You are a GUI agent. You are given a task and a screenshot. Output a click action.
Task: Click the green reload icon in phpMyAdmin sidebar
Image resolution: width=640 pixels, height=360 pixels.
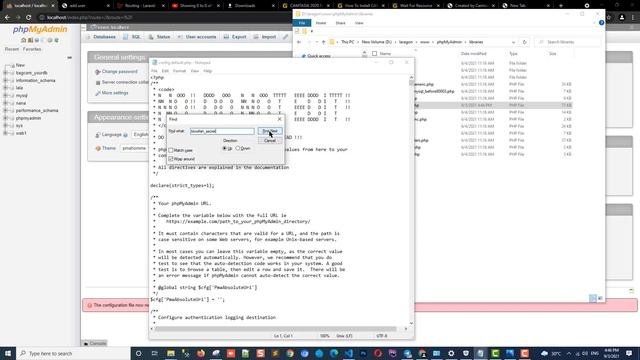[56, 40]
